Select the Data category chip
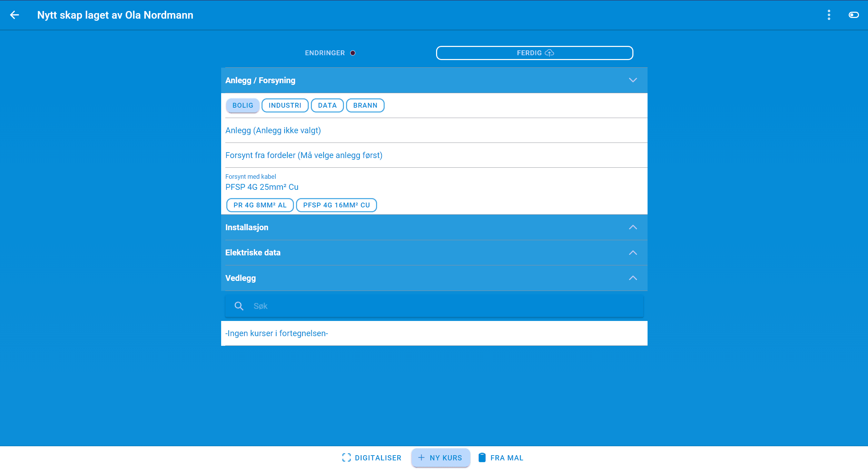Viewport: 868px width, 469px height. coord(327,105)
